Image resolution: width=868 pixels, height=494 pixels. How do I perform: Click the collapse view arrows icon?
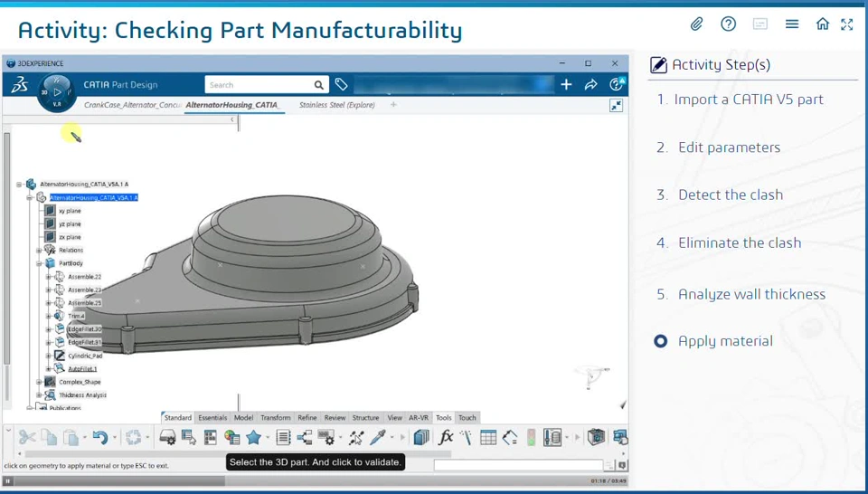(616, 105)
